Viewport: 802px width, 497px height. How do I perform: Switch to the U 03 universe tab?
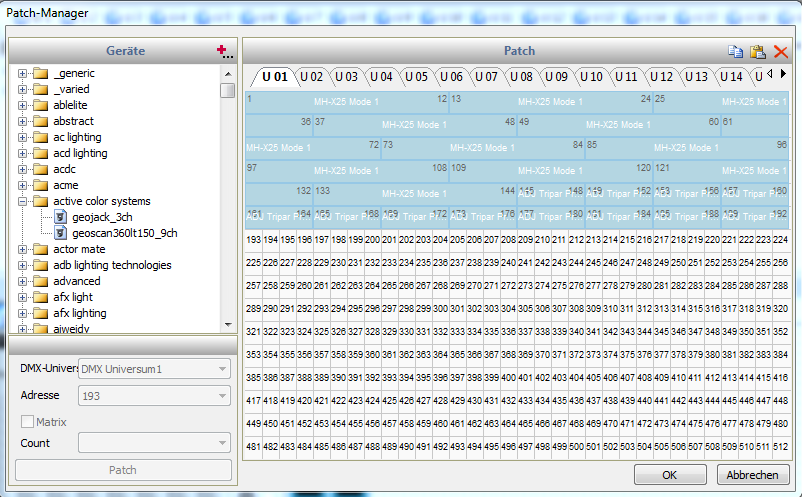(346, 77)
